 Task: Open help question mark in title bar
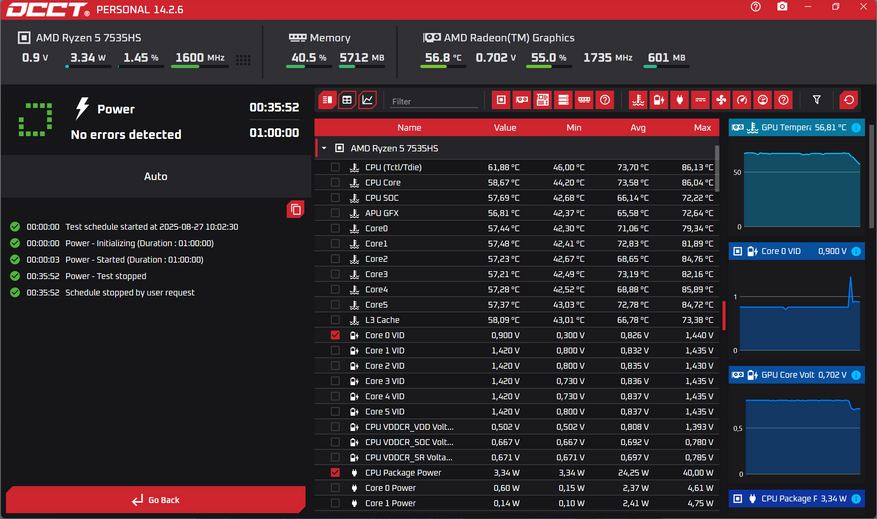(756, 7)
